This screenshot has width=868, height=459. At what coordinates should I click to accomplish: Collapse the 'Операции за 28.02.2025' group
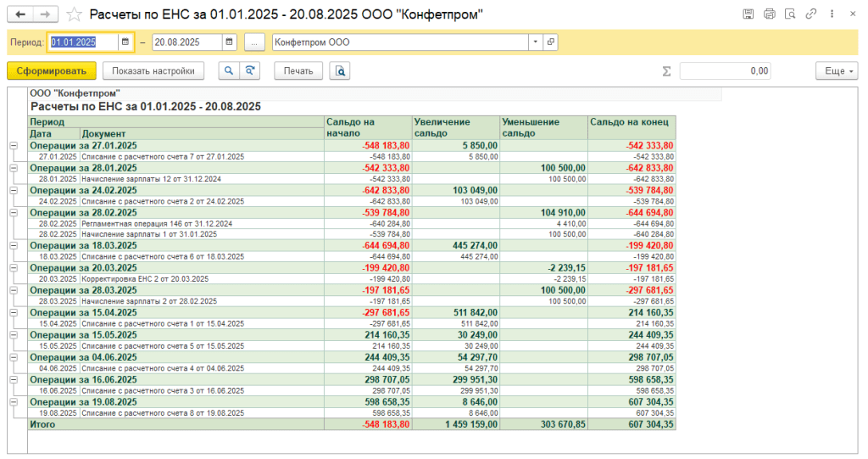coord(14,213)
